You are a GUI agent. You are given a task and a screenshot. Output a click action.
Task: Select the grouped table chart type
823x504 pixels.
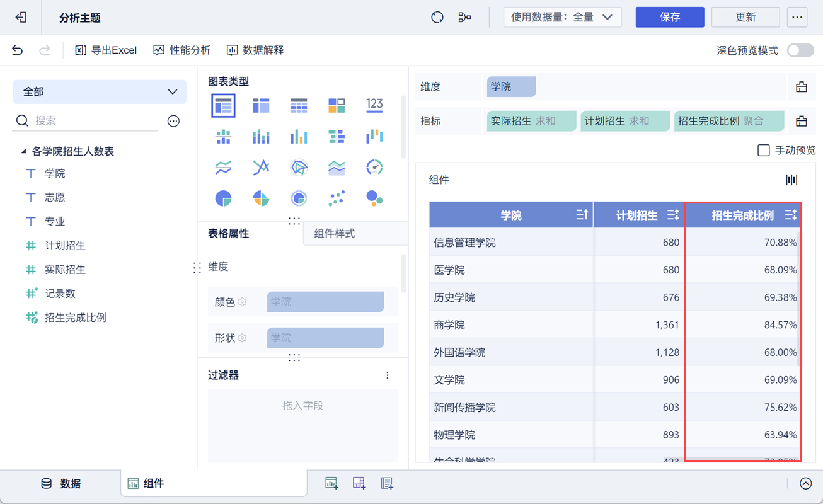click(x=223, y=105)
